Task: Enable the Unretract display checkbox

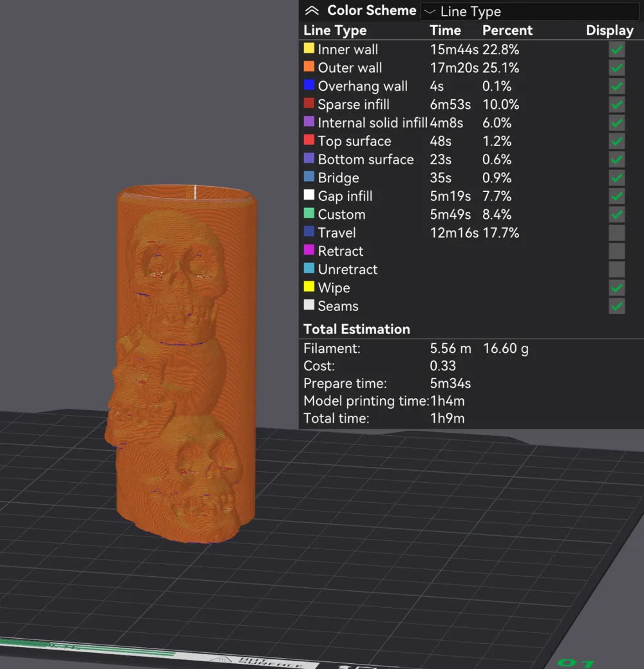Action: (616, 269)
